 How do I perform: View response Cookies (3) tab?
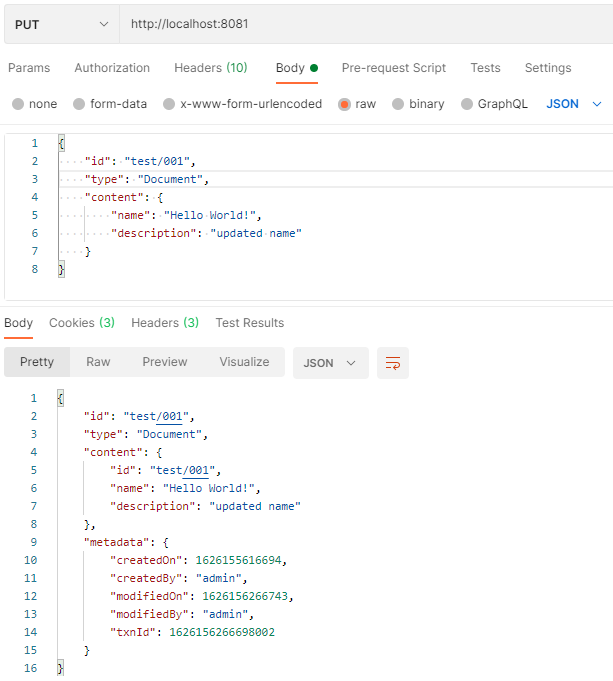tap(82, 323)
